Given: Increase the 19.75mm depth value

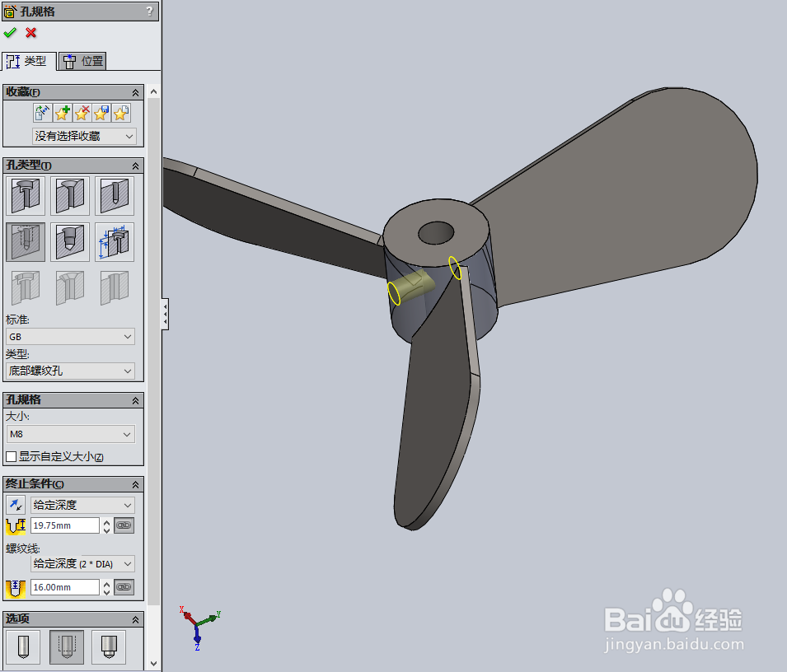Looking at the screenshot, I should click(106, 522).
